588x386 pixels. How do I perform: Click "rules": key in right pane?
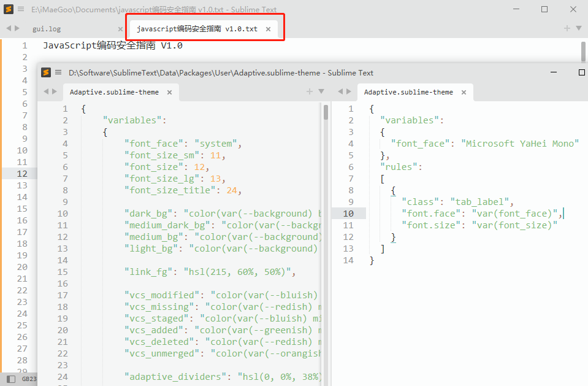tap(401, 167)
